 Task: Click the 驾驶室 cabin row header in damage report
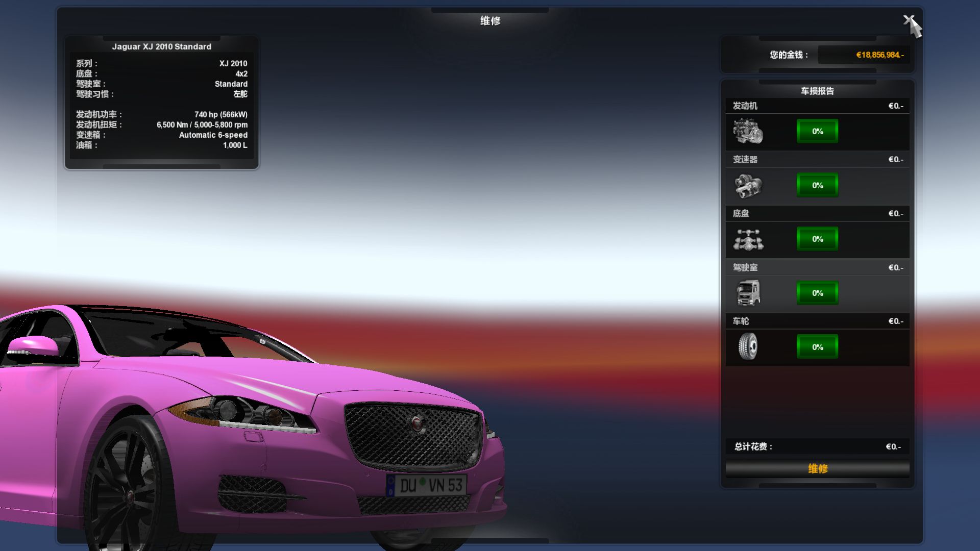[817, 267]
